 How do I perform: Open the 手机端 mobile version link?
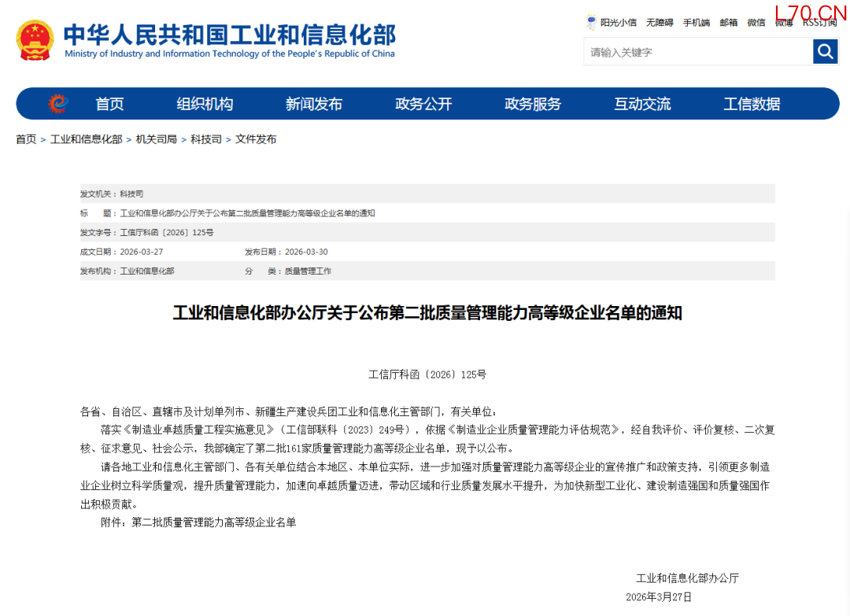pyautogui.click(x=696, y=23)
